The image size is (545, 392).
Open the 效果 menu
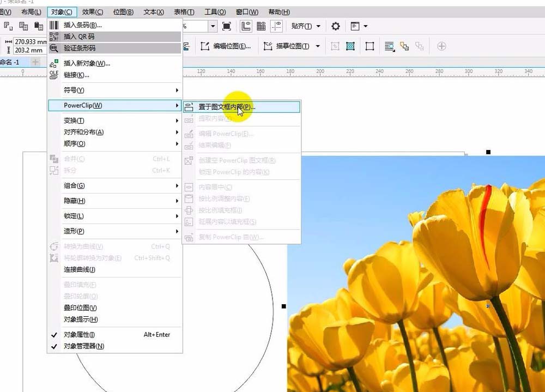pos(93,12)
